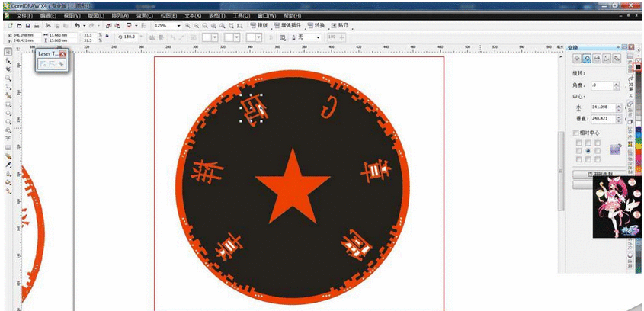Click the 增强插件 toolbar button
The width and height of the screenshot is (644, 311).
(287, 25)
